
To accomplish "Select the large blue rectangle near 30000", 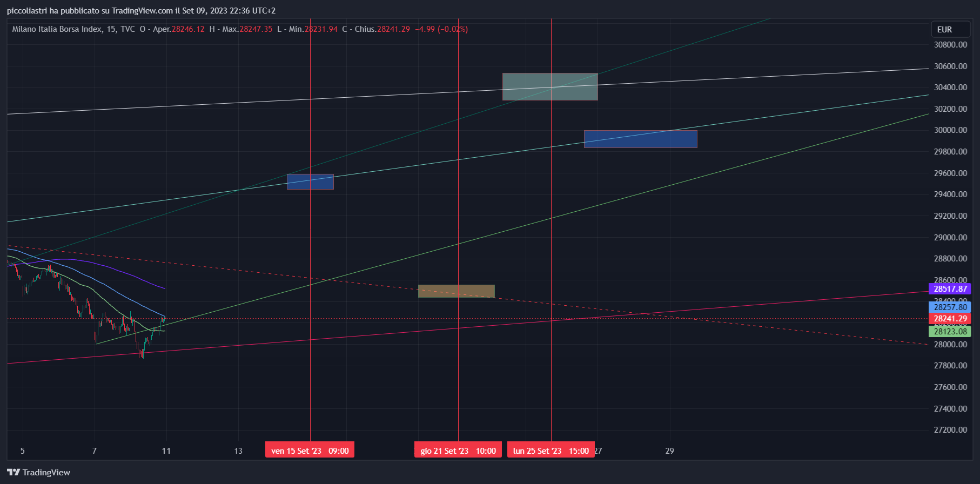I will [640, 139].
